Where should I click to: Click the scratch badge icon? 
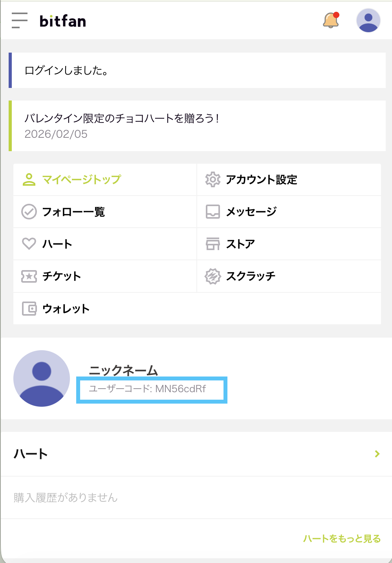click(x=212, y=276)
